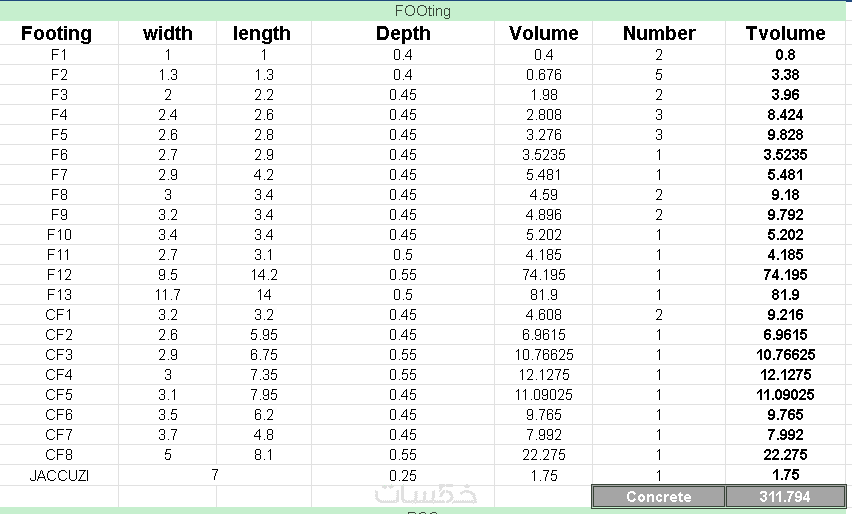The height and width of the screenshot is (514, 852).
Task: Select the 311.794 total concrete cell
Action: 785,496
